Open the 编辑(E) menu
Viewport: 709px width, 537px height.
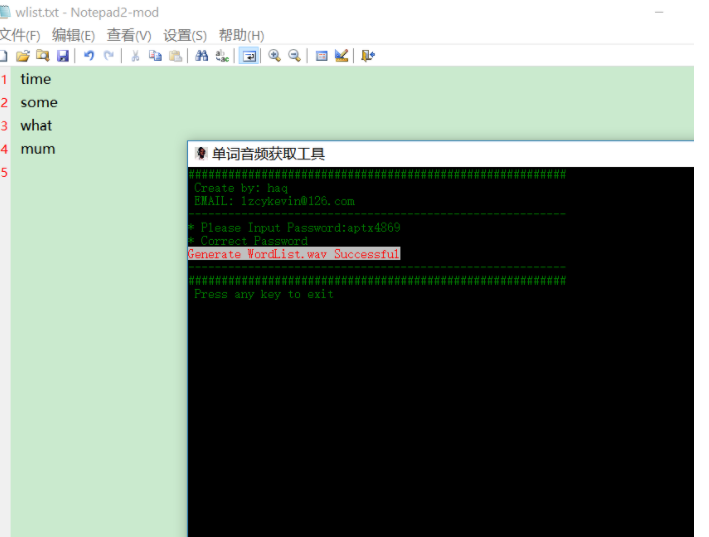click(x=73, y=35)
